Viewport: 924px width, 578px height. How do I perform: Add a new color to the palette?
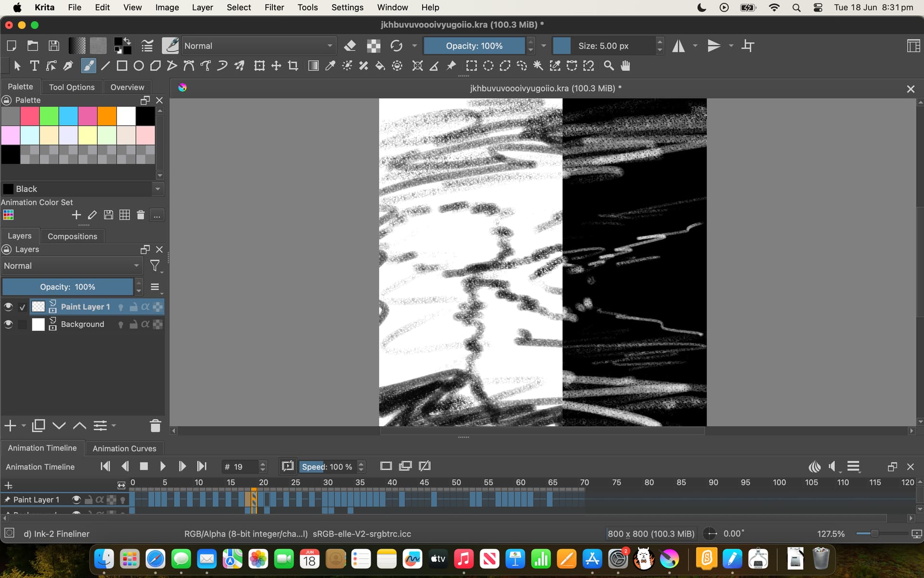click(x=76, y=215)
